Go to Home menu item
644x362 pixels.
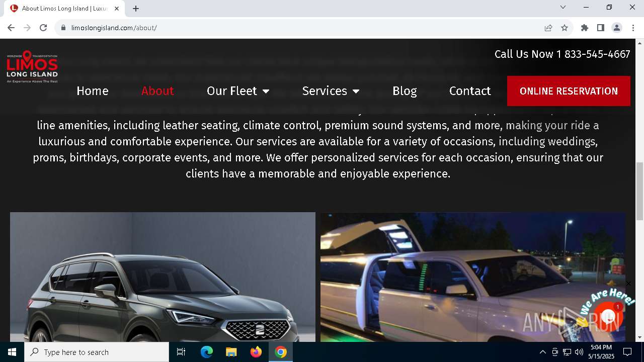[x=93, y=91]
